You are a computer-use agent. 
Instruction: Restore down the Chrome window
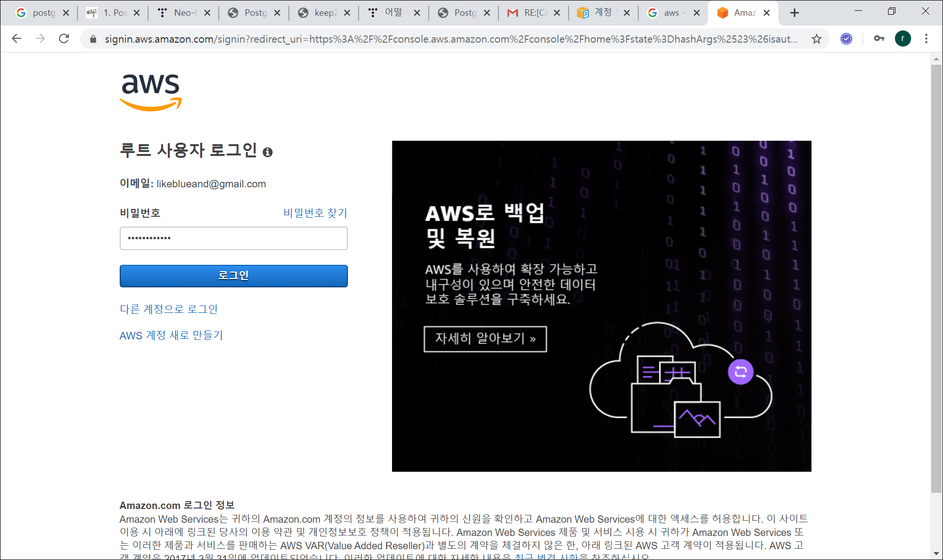pos(892,11)
